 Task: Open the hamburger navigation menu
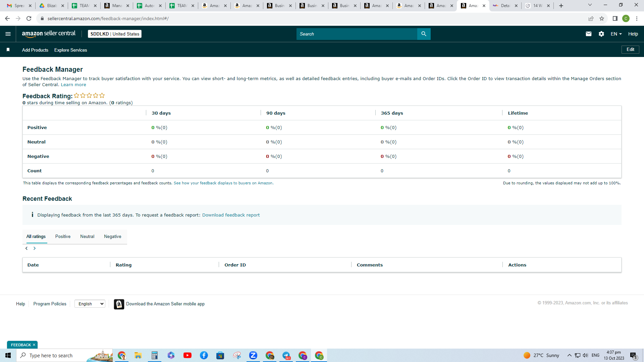[x=8, y=34]
